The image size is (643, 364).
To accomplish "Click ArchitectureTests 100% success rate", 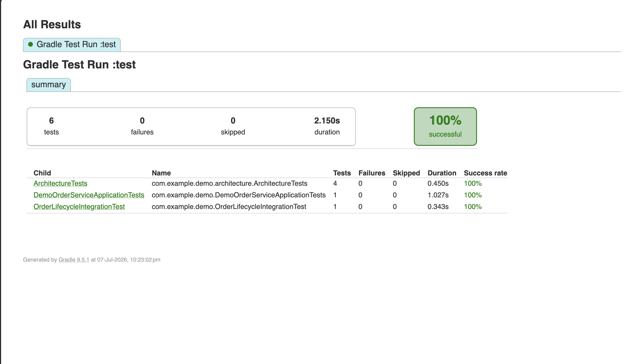I will 473,184.
